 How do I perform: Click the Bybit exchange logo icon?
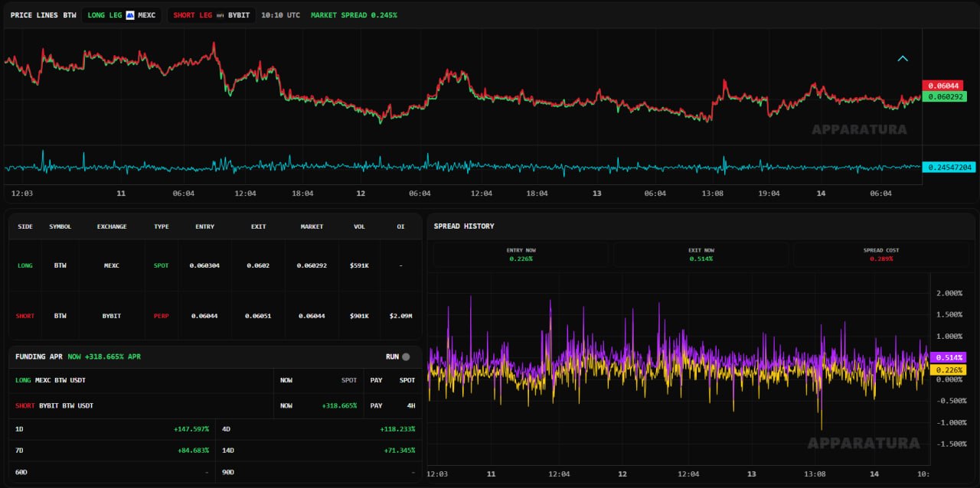pyautogui.click(x=220, y=15)
